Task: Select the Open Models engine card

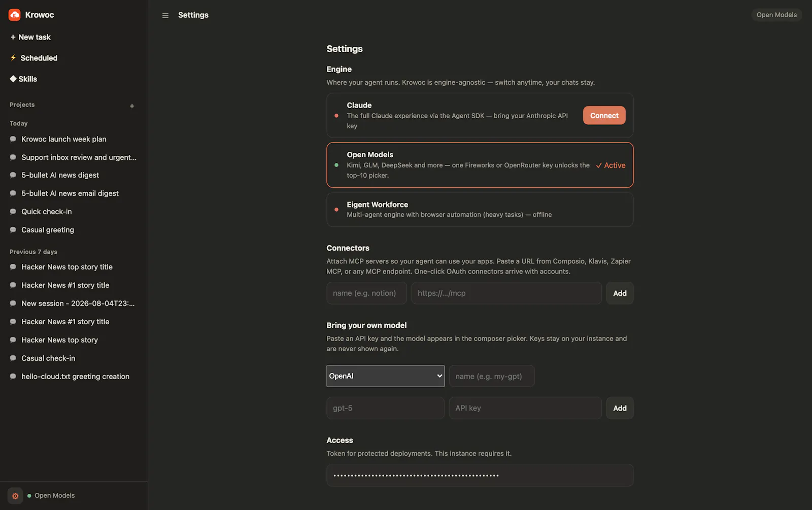Action: click(480, 165)
